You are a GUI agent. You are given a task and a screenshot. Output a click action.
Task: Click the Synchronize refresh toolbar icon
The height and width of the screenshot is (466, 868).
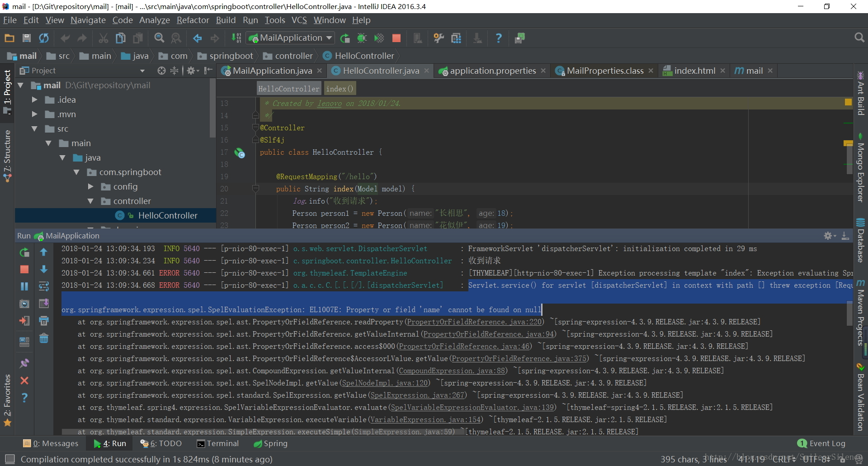44,38
